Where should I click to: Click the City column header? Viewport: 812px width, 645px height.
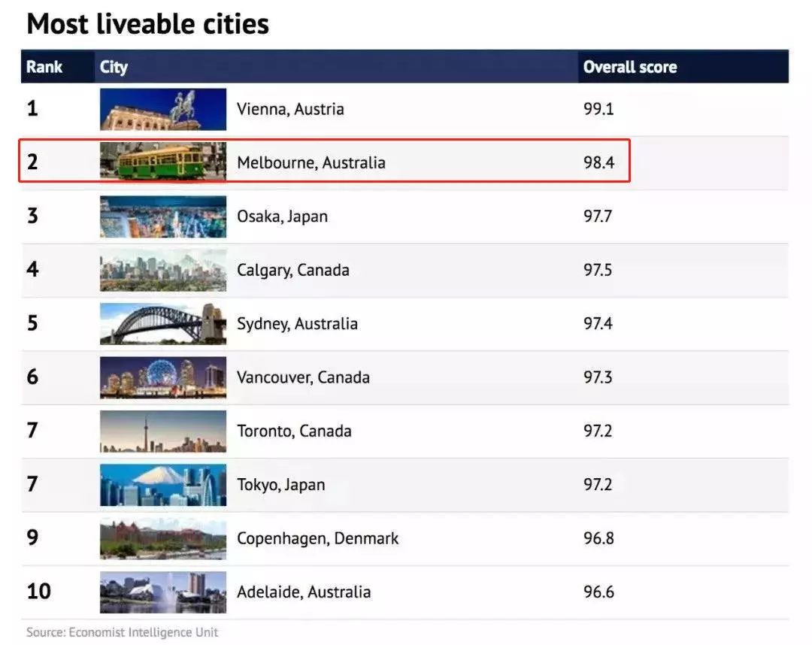114,67
